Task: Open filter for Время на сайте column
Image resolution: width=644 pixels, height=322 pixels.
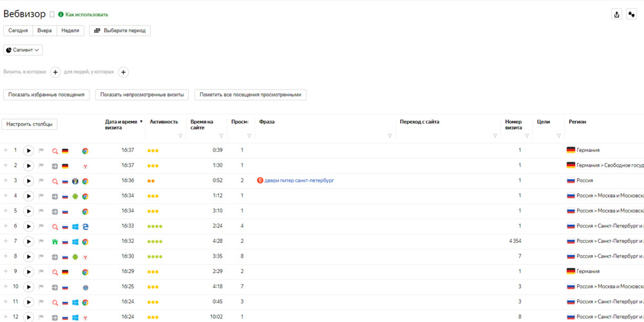Action: coord(222,135)
